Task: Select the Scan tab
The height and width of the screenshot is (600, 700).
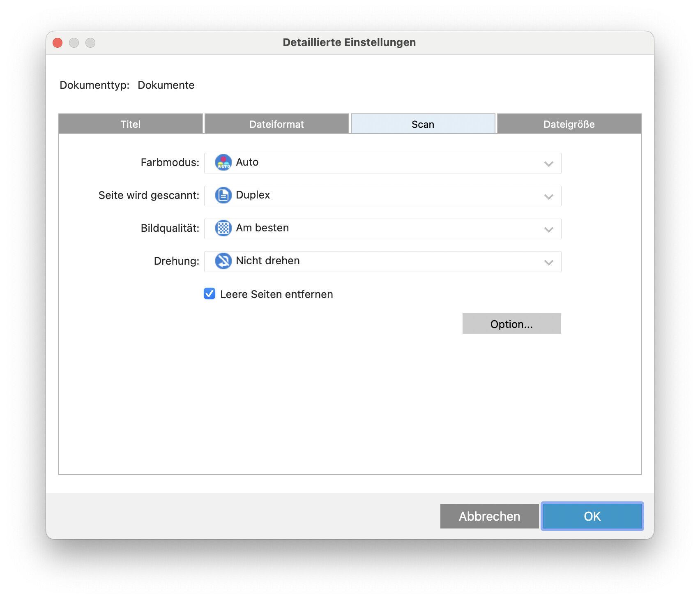Action: pyautogui.click(x=423, y=124)
